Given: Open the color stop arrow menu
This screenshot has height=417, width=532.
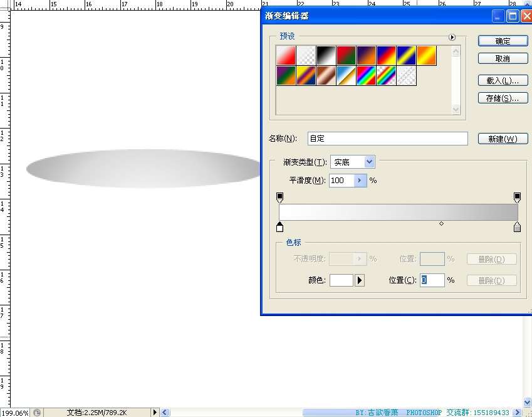Looking at the screenshot, I should tap(360, 280).
